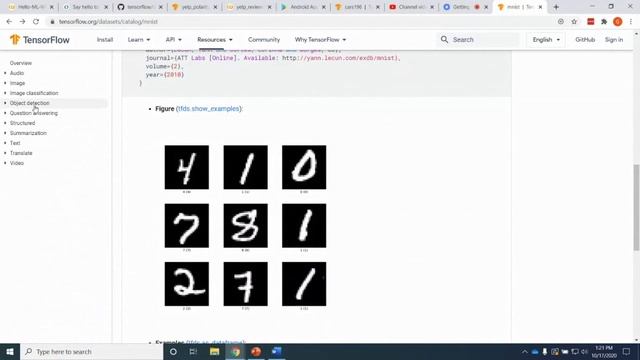Click the padlock site info icon
This screenshot has width=640, height=360.
click(52, 22)
